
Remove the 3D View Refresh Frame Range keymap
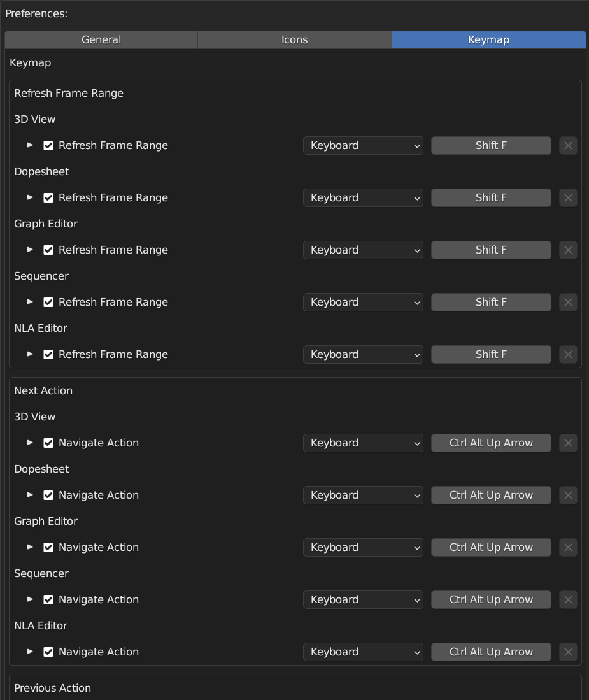coord(568,146)
